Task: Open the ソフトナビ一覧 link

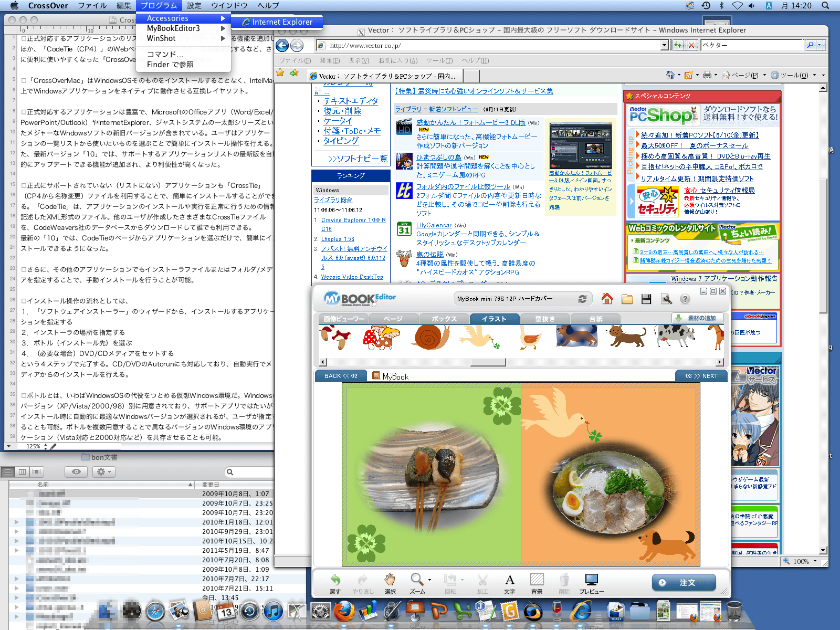Action: click(x=358, y=159)
